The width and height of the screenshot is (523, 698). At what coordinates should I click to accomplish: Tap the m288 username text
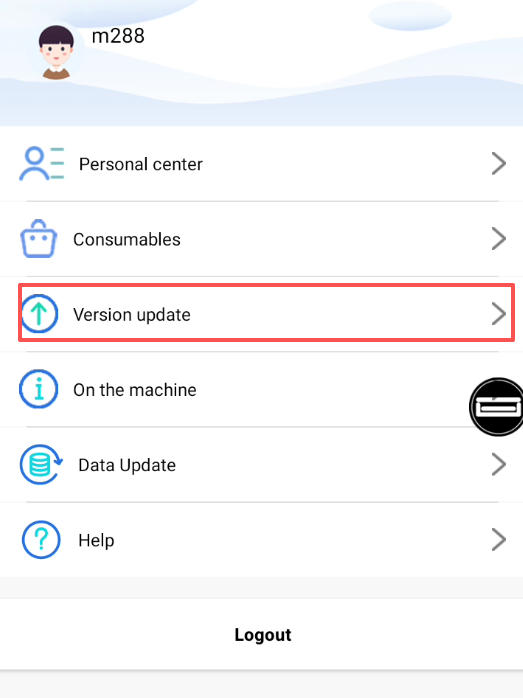pos(118,36)
